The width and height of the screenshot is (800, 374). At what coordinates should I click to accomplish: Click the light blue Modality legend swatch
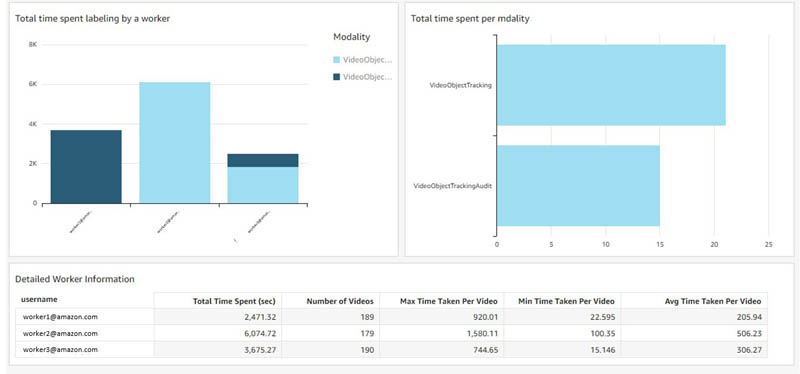tap(336, 60)
